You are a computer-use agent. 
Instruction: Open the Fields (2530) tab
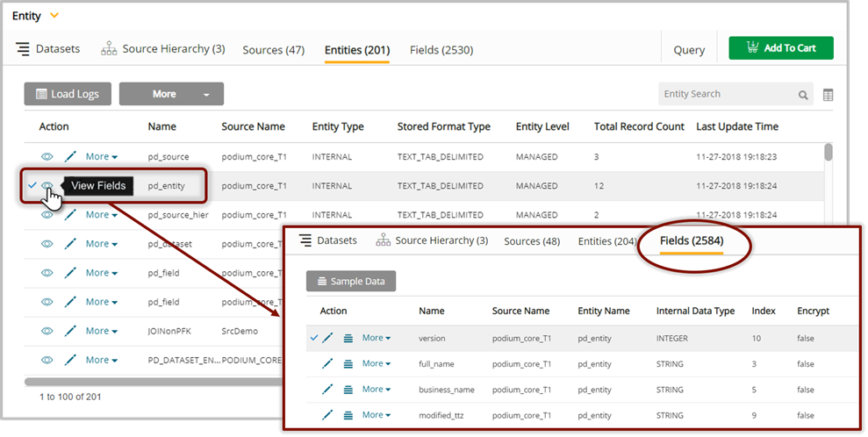point(441,50)
